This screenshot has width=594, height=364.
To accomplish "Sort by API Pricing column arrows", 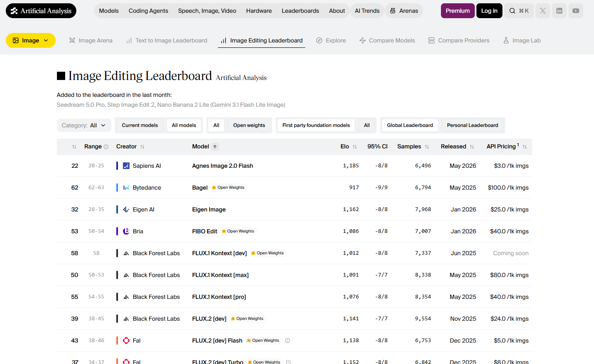I will (525, 147).
